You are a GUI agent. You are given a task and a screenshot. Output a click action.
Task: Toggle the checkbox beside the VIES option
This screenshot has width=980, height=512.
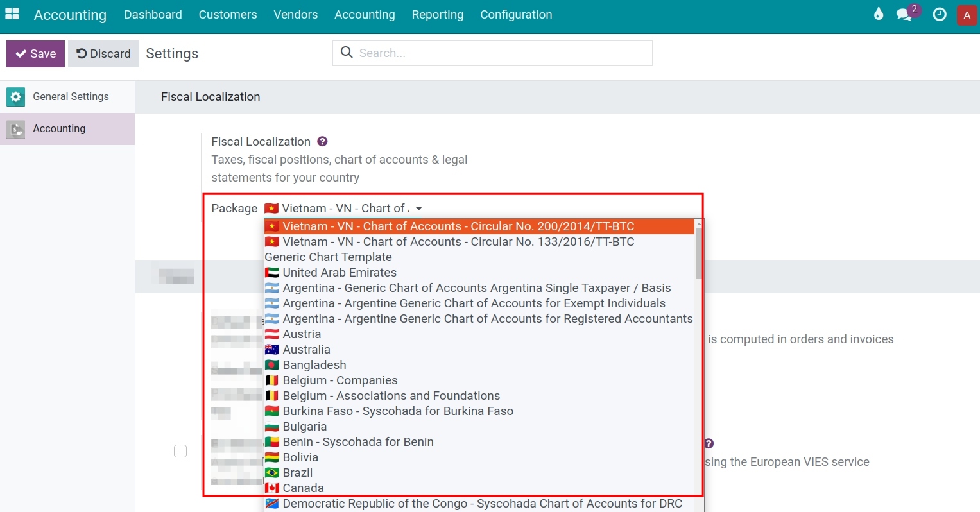click(180, 451)
